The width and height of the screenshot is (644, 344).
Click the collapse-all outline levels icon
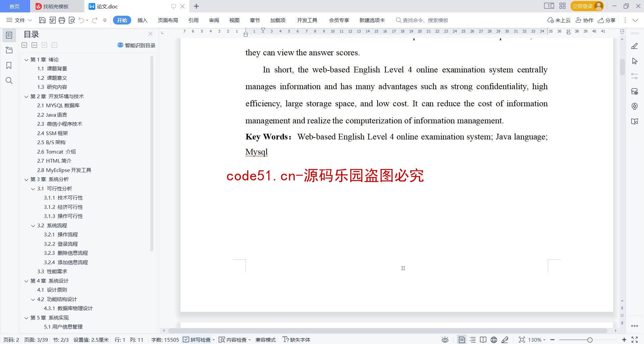pos(34,45)
